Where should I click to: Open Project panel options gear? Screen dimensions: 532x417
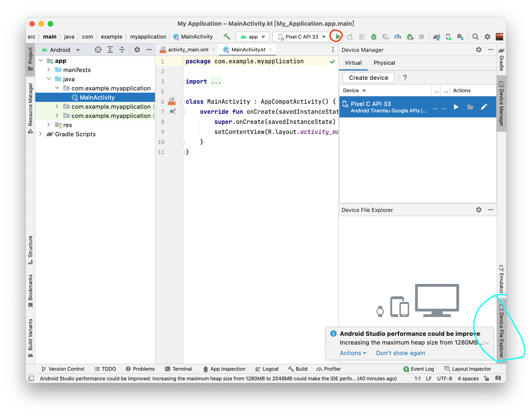point(137,50)
